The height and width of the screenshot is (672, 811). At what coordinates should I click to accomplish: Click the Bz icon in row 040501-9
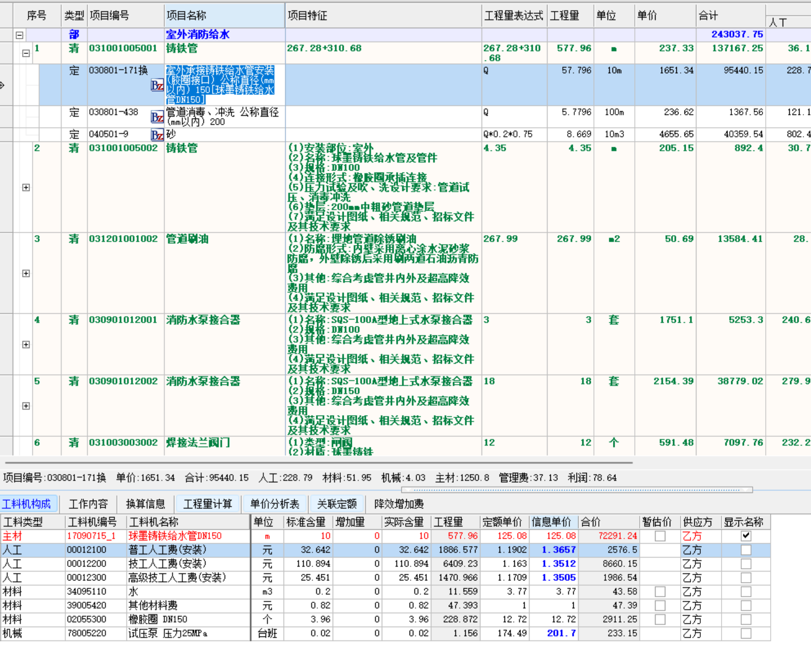pyautogui.click(x=157, y=135)
